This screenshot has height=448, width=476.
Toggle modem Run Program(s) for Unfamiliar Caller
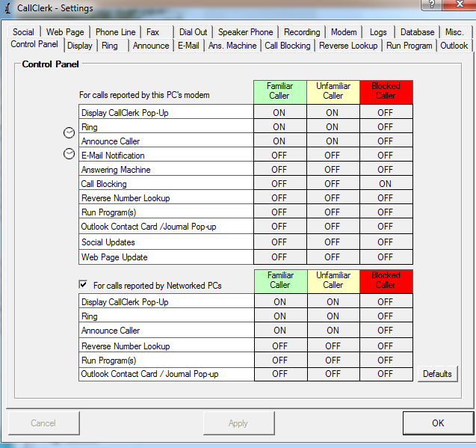point(333,212)
